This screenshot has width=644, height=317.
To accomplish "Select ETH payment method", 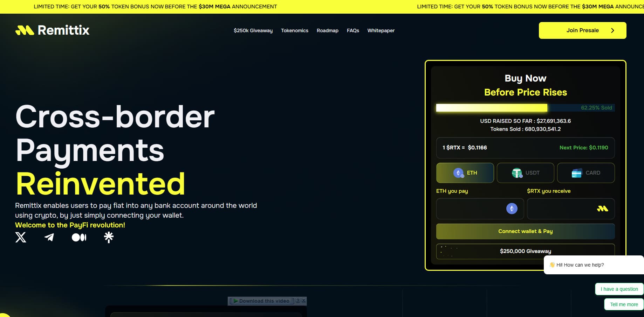I will tap(465, 173).
